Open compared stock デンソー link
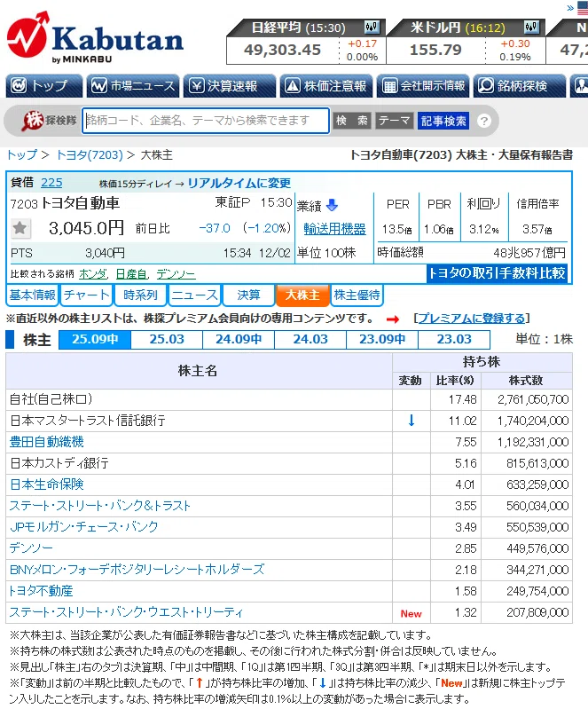 point(176,274)
